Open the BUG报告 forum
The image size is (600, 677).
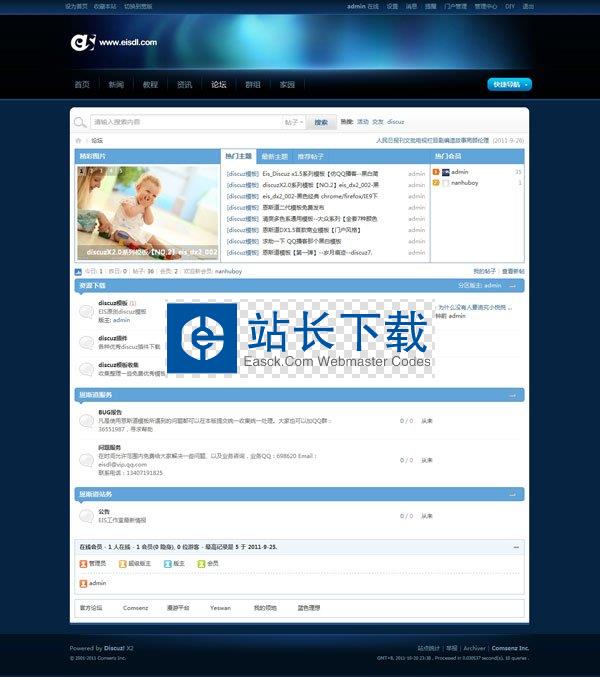(x=110, y=412)
